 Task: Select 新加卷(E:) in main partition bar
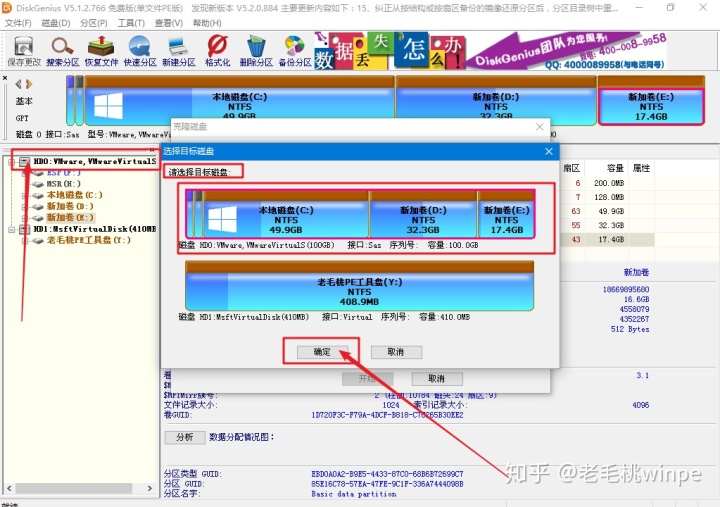pyautogui.click(x=651, y=101)
